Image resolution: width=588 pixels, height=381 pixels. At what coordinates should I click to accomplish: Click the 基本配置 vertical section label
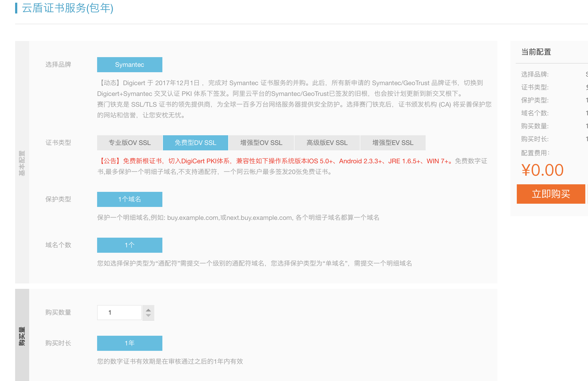(x=22, y=163)
